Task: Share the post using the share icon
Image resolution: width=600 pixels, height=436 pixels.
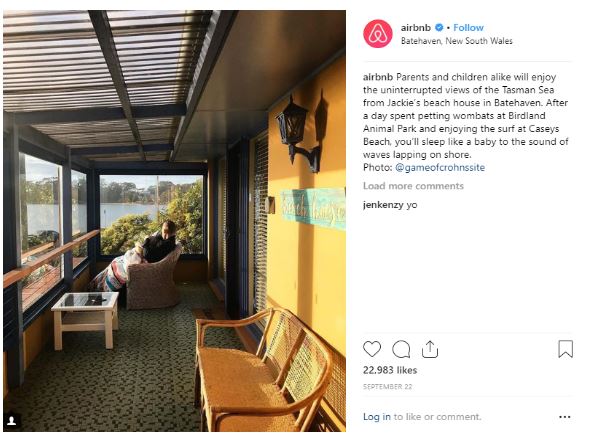Action: [430, 349]
